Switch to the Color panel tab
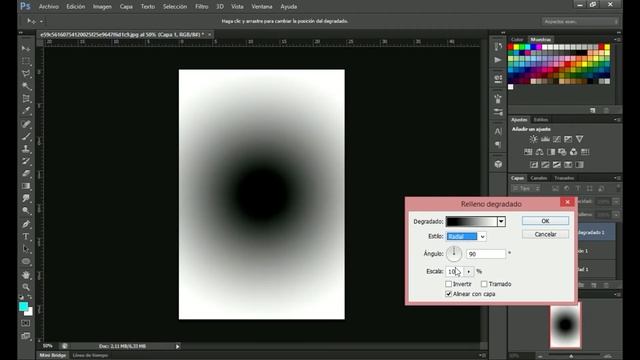Screen dimensions: 640x360 click(517, 40)
